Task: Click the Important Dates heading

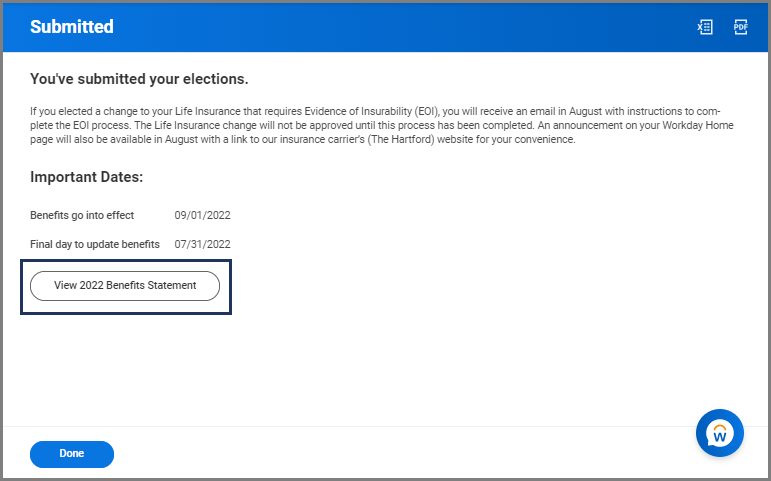Action: click(x=87, y=177)
